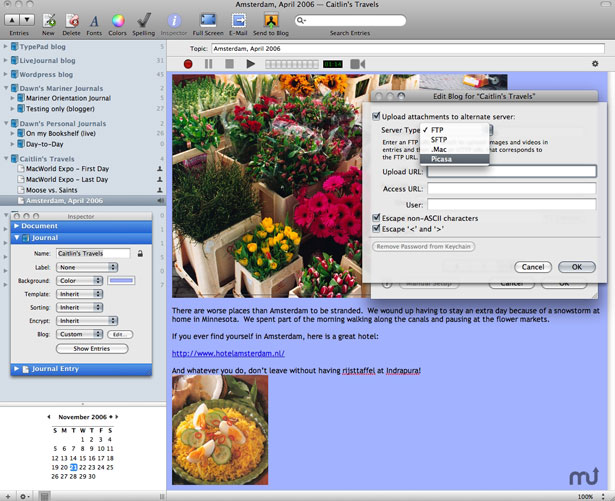Click the video camera icon

tap(358, 64)
